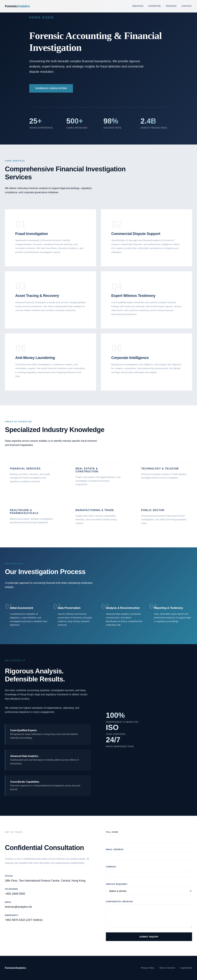Open the Legal Notice footer link

(x=186, y=968)
